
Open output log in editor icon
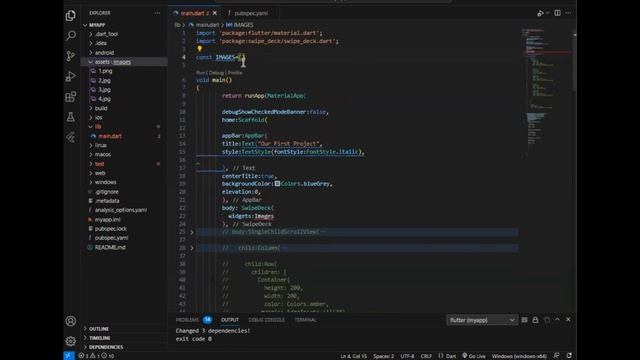click(x=547, y=320)
